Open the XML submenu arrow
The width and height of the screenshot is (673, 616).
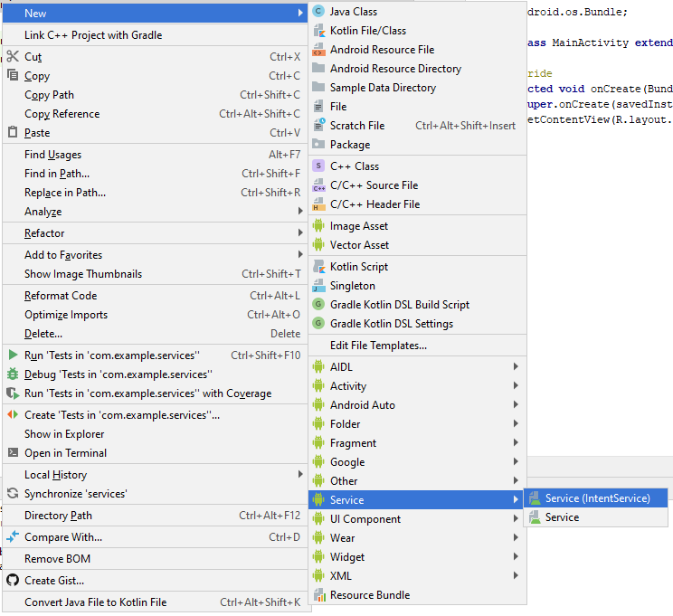516,576
